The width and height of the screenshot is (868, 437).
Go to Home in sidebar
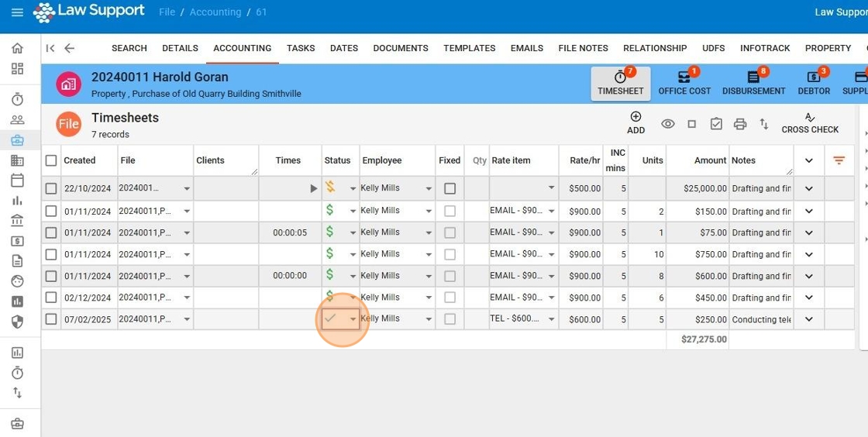(17, 48)
